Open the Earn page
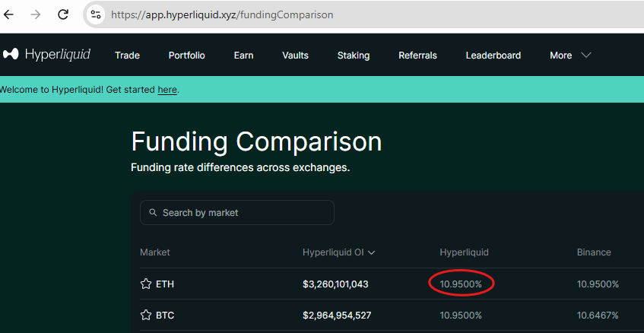Screen dimensions: 644x333 click(x=243, y=55)
